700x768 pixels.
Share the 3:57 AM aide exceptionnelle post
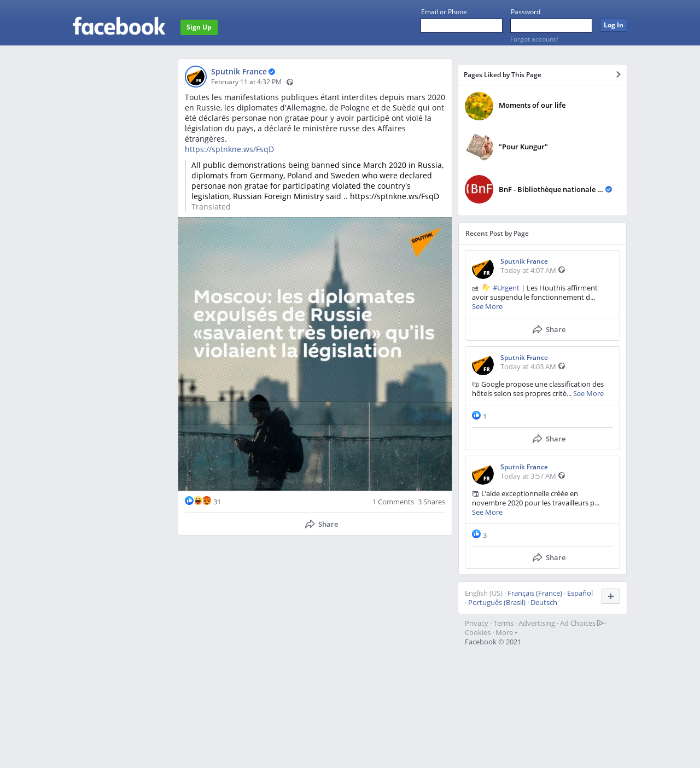pyautogui.click(x=549, y=557)
